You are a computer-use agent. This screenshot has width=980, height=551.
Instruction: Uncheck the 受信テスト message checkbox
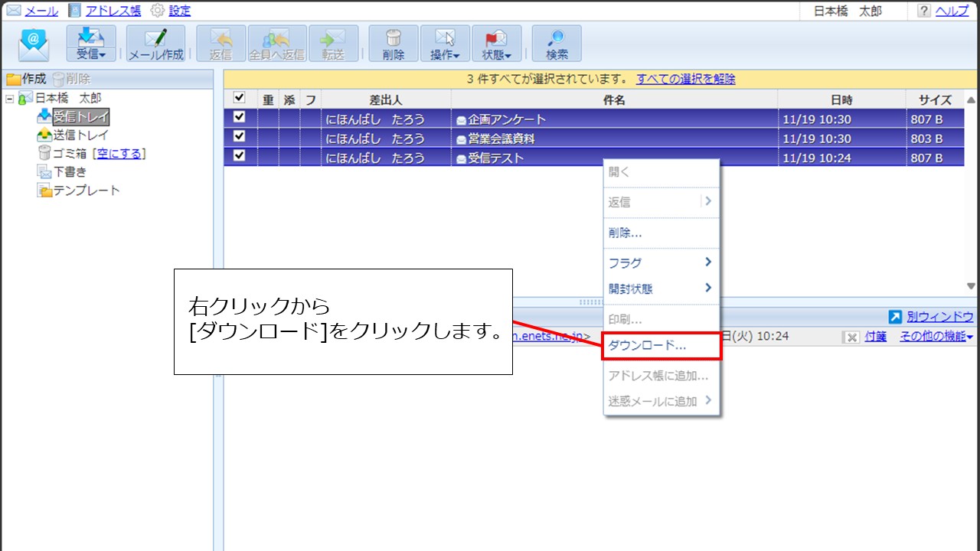click(x=239, y=156)
